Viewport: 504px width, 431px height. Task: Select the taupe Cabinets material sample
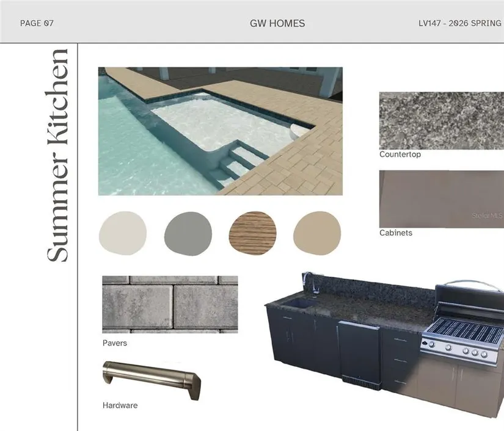point(440,198)
